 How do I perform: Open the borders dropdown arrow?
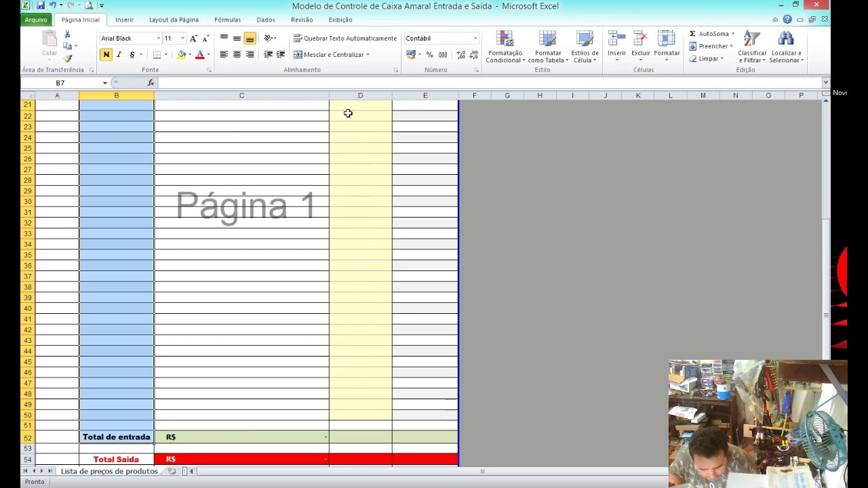(165, 54)
